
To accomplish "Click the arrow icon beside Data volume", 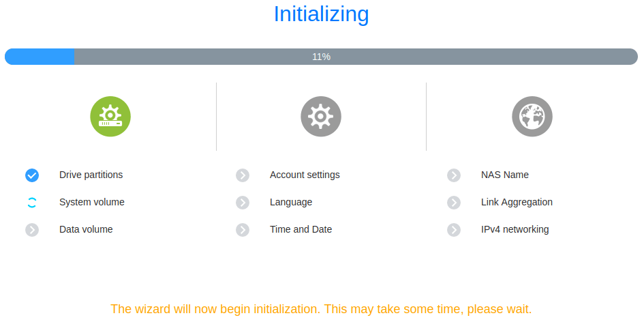I will tap(32, 229).
